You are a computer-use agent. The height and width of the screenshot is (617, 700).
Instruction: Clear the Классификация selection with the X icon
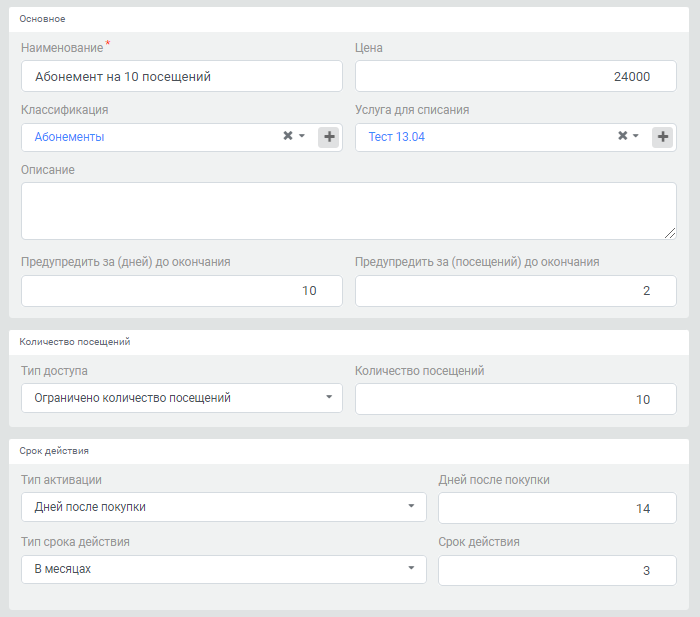pos(288,136)
